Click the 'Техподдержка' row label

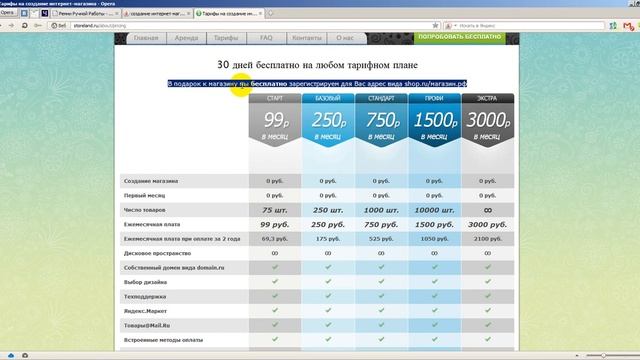(x=144, y=297)
